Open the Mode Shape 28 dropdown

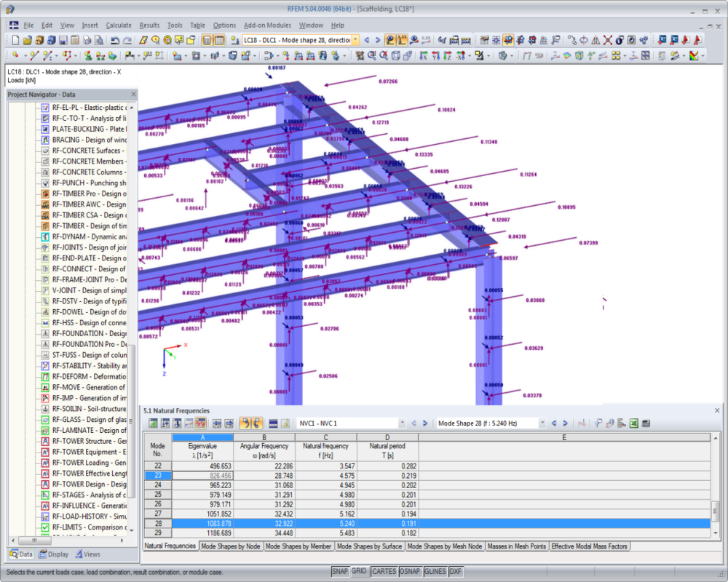pos(544,422)
